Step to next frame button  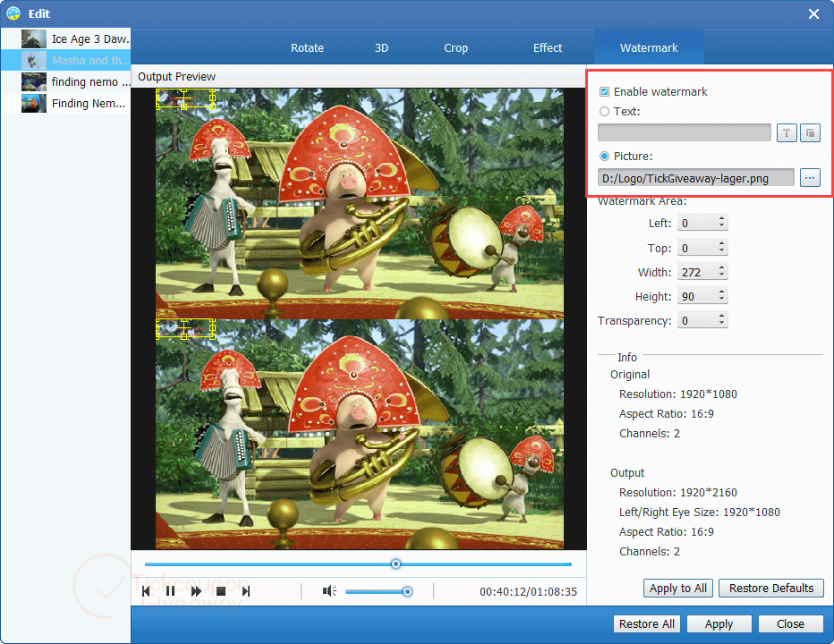coord(246,591)
